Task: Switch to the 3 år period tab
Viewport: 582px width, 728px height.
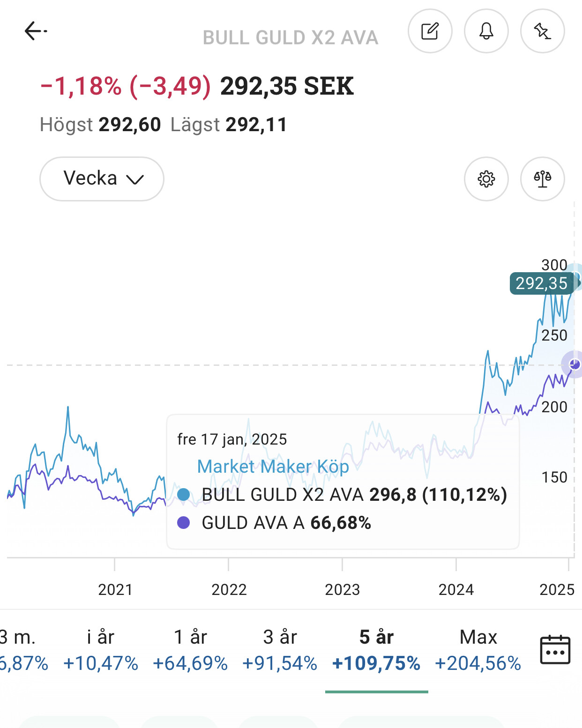Action: (x=280, y=650)
